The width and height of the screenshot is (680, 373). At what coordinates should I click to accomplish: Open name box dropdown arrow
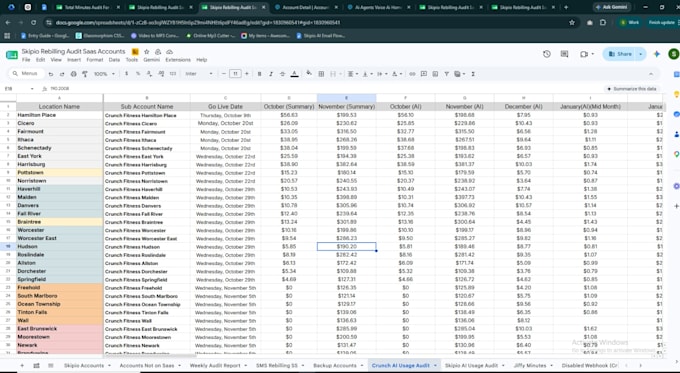point(32,88)
